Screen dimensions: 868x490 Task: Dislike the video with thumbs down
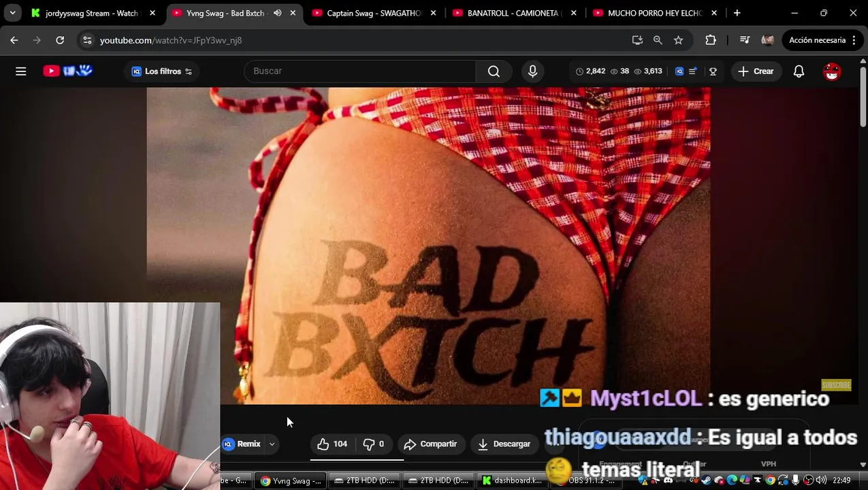click(x=373, y=444)
